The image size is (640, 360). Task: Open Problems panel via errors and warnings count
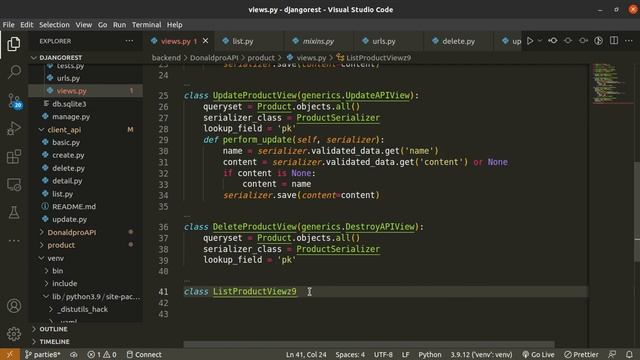click(102, 354)
